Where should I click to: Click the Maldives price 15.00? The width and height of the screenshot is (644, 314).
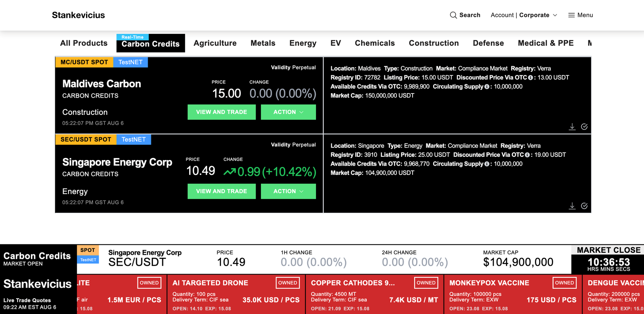(x=227, y=94)
